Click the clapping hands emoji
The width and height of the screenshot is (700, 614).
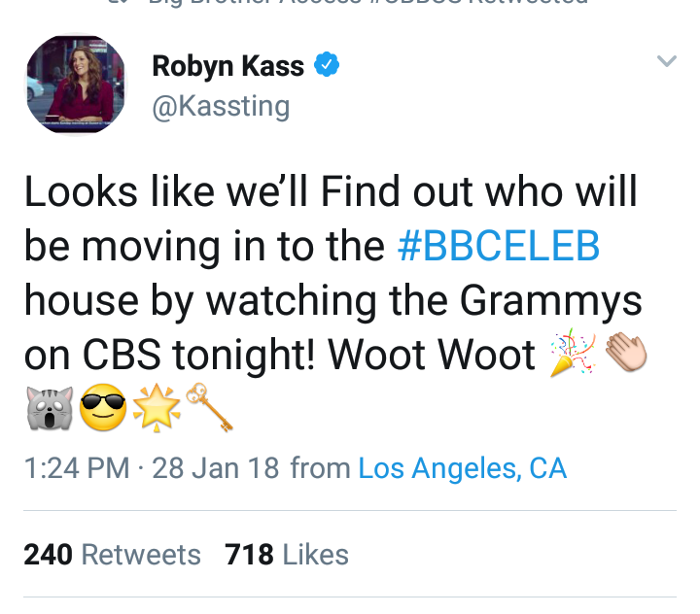[626, 353]
